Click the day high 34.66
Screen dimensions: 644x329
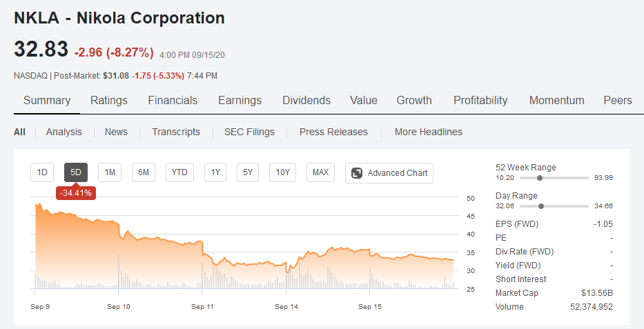coord(603,206)
